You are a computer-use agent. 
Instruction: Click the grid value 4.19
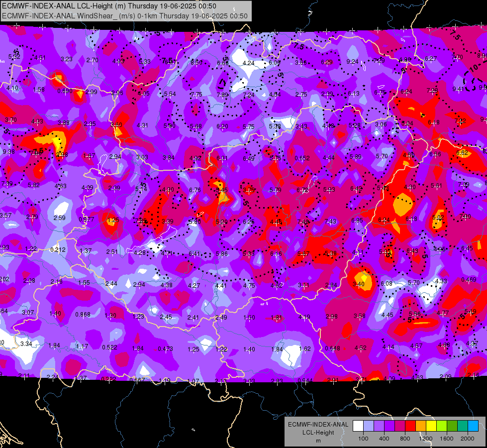coord(304,317)
